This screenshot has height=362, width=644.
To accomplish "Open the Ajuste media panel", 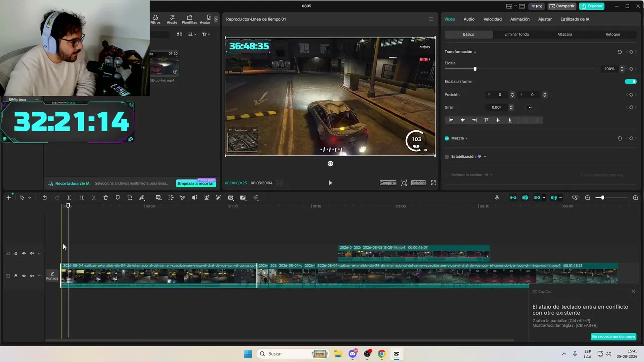I will click(x=172, y=19).
